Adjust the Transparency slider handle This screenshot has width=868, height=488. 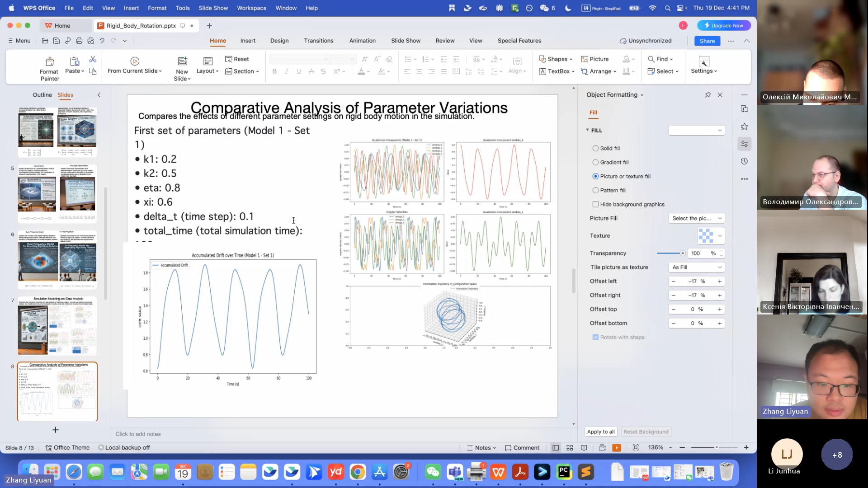click(x=682, y=253)
